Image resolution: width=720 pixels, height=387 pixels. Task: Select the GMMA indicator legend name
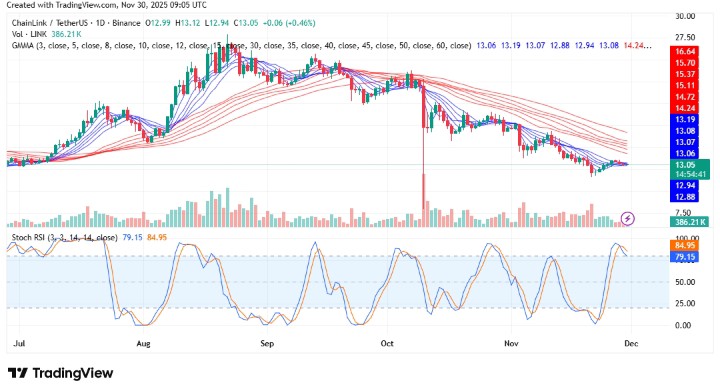click(241, 45)
